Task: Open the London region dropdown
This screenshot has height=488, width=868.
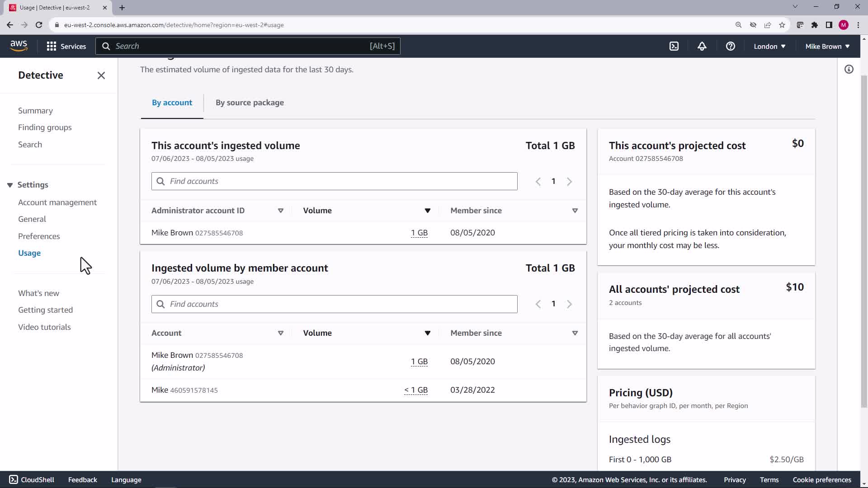Action: [769, 46]
